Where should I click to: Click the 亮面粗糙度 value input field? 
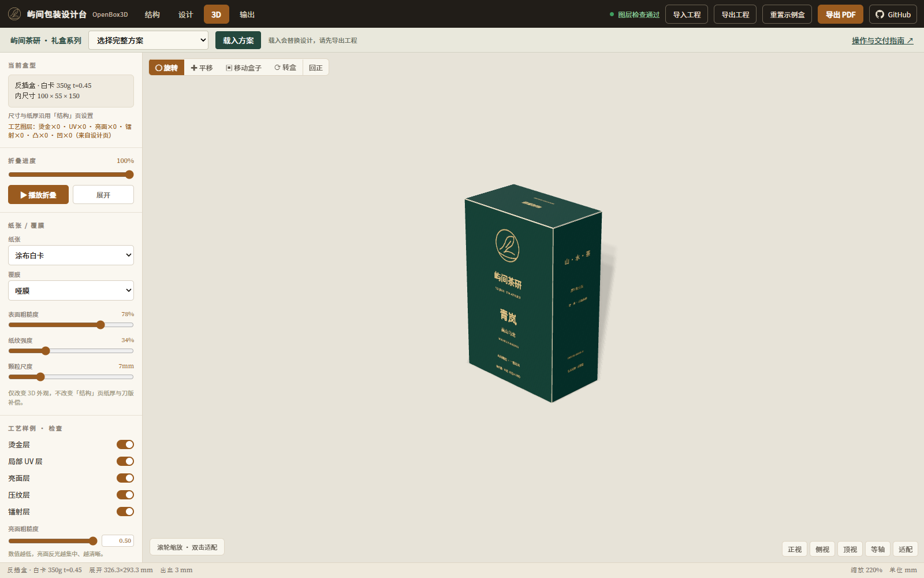(x=118, y=541)
